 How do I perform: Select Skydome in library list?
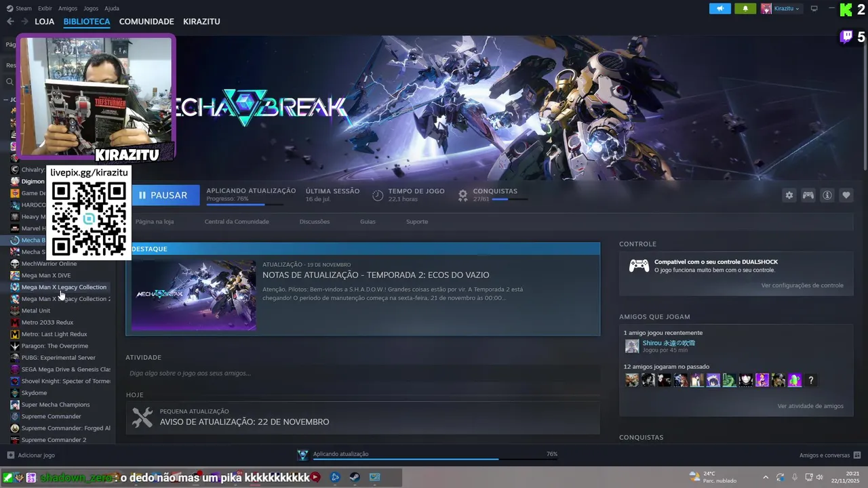[x=34, y=393]
